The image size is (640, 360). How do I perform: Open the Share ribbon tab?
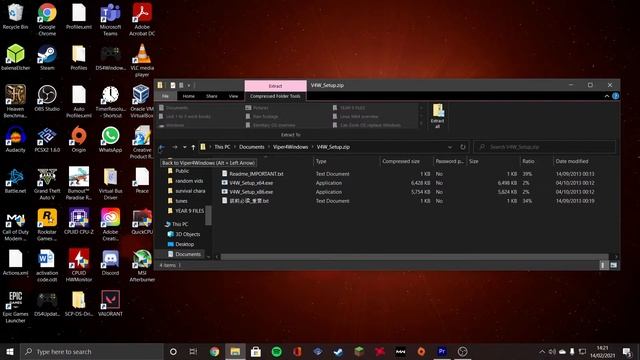[x=212, y=96]
